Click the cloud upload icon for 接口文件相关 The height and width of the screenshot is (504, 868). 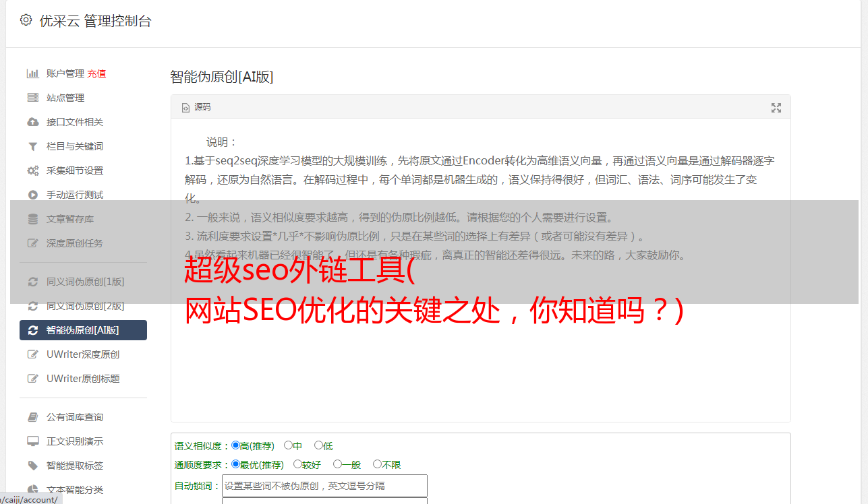tap(32, 122)
